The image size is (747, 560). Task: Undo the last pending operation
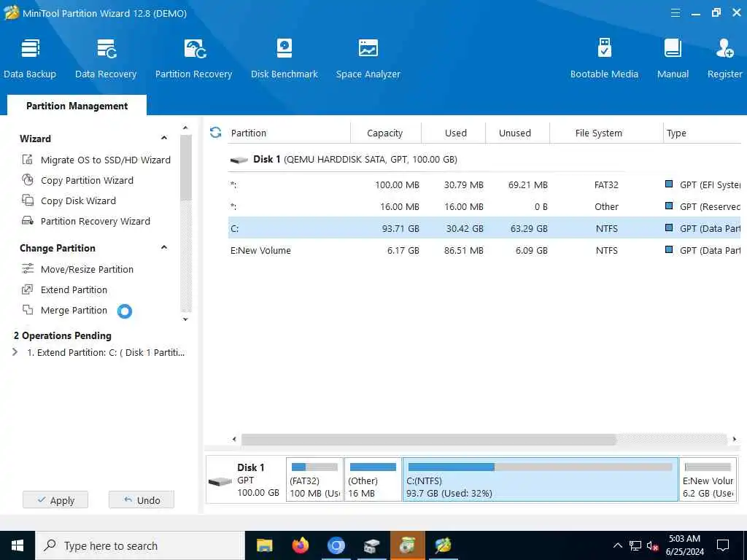point(142,500)
